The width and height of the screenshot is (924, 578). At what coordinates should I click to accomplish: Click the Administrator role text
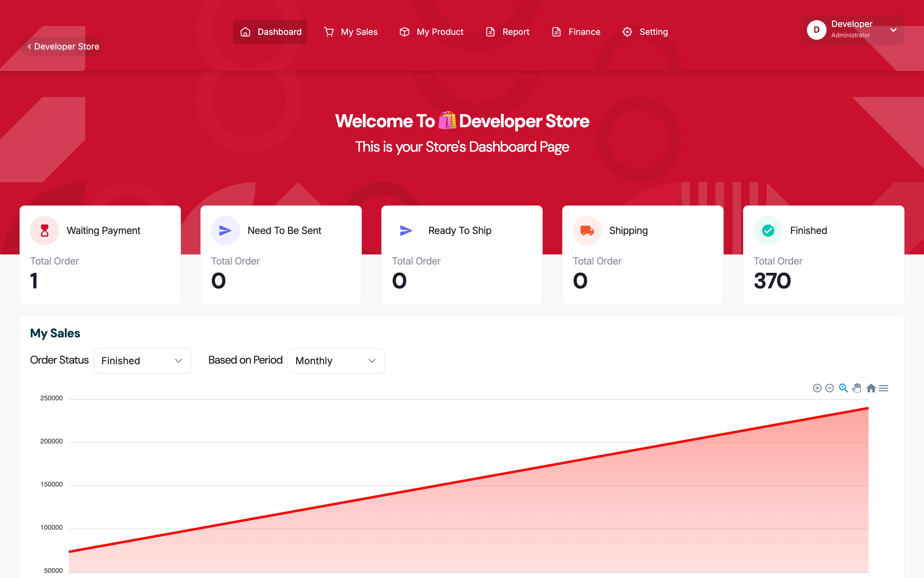[x=850, y=35]
